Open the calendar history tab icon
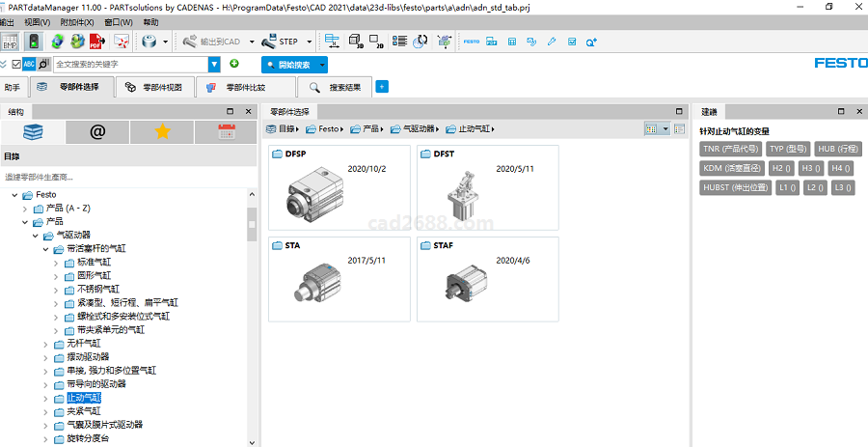Screen dimensions: 868x447 [x=227, y=132]
